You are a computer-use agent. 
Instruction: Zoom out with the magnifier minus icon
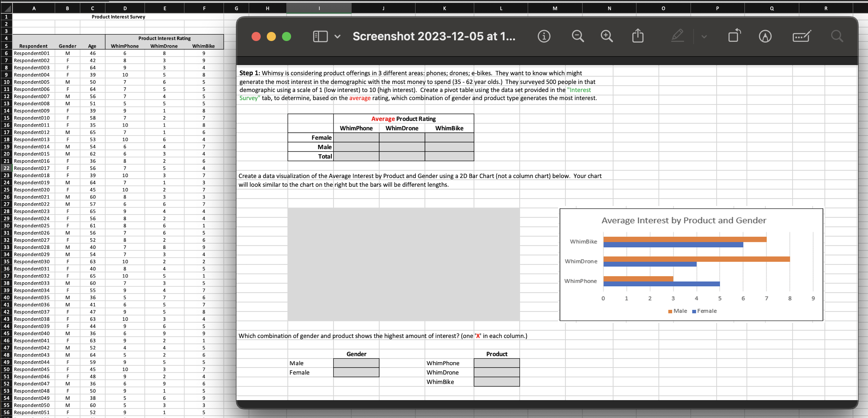coord(578,36)
